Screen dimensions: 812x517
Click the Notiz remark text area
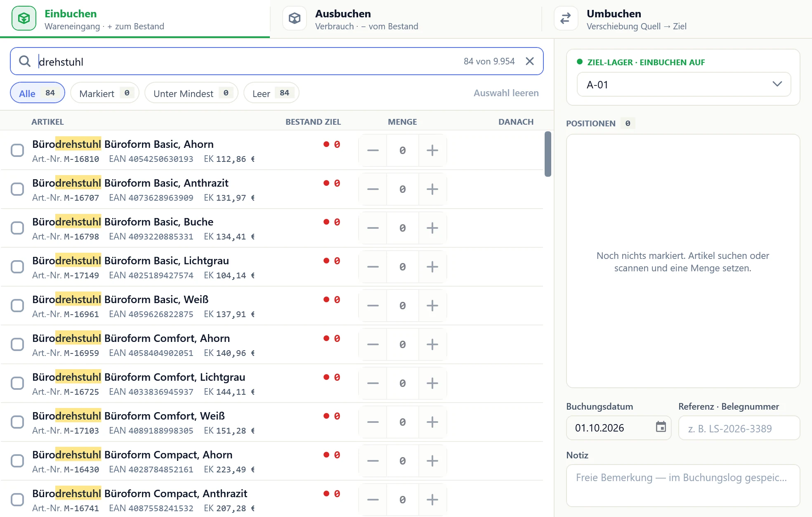pyautogui.click(x=683, y=486)
